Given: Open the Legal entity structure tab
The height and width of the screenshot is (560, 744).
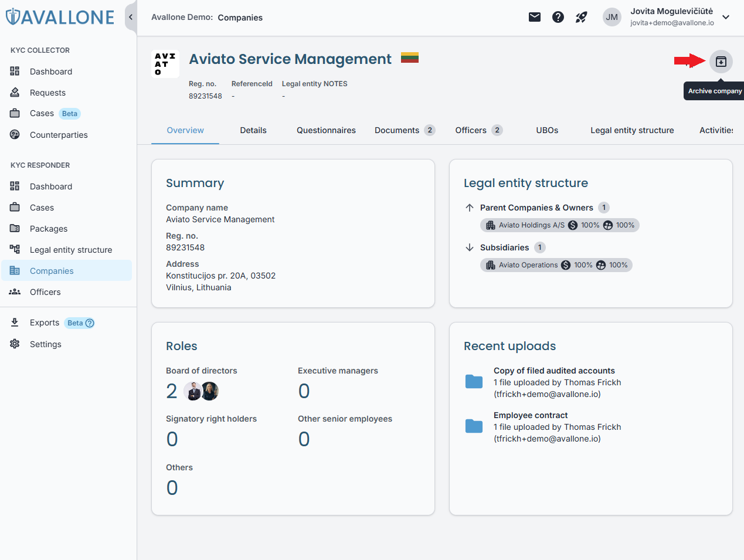Looking at the screenshot, I should coord(632,130).
